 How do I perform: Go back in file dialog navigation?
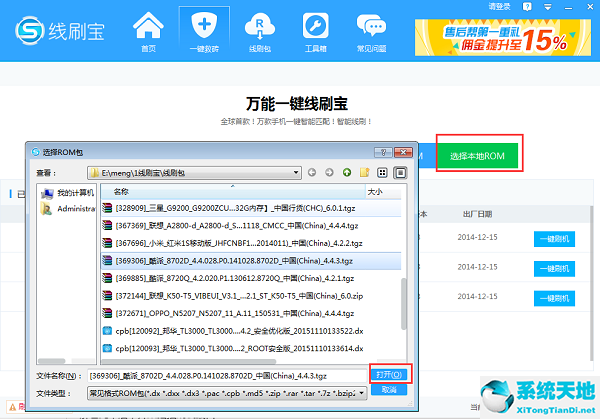point(312,173)
